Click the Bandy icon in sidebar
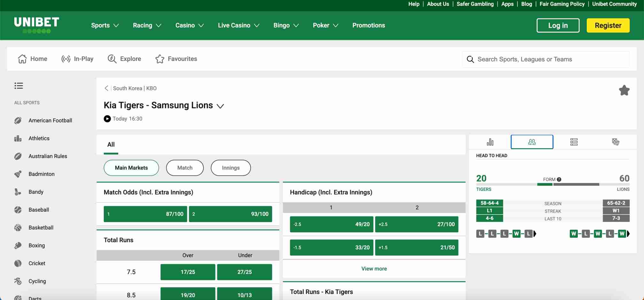Screen dimensions: 644x300 (18, 192)
